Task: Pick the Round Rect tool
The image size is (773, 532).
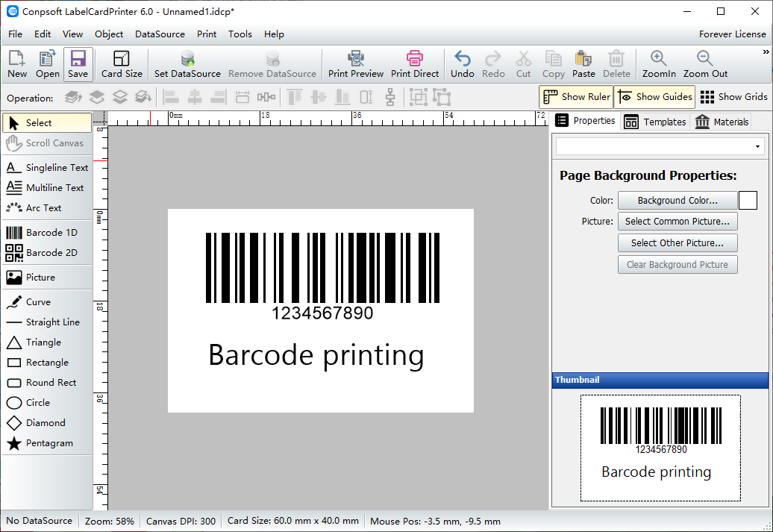Action: pos(47,383)
